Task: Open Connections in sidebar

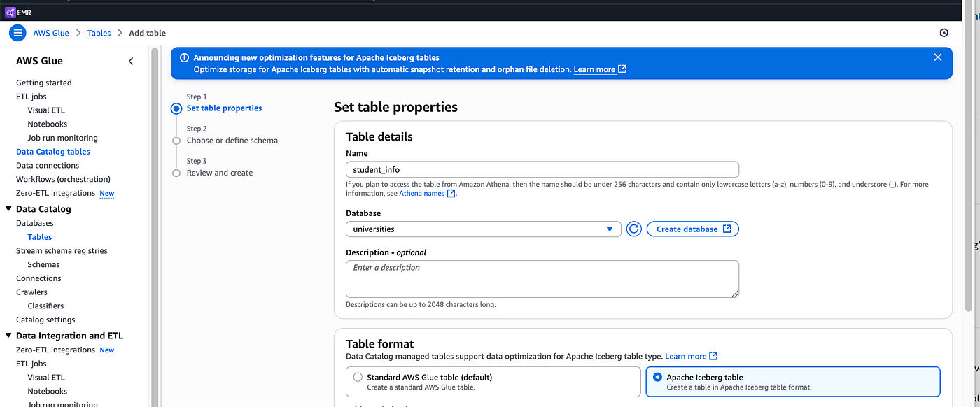Action: (38, 278)
